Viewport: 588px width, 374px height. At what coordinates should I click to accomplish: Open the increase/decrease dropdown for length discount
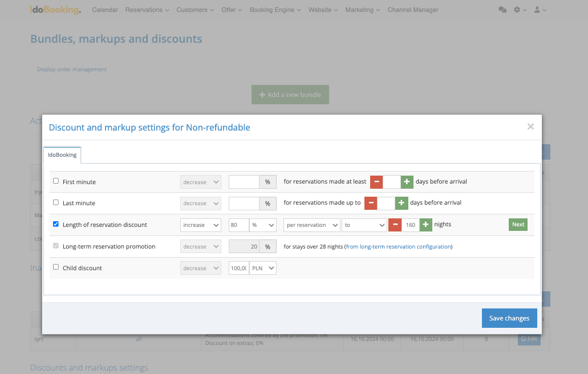(201, 225)
